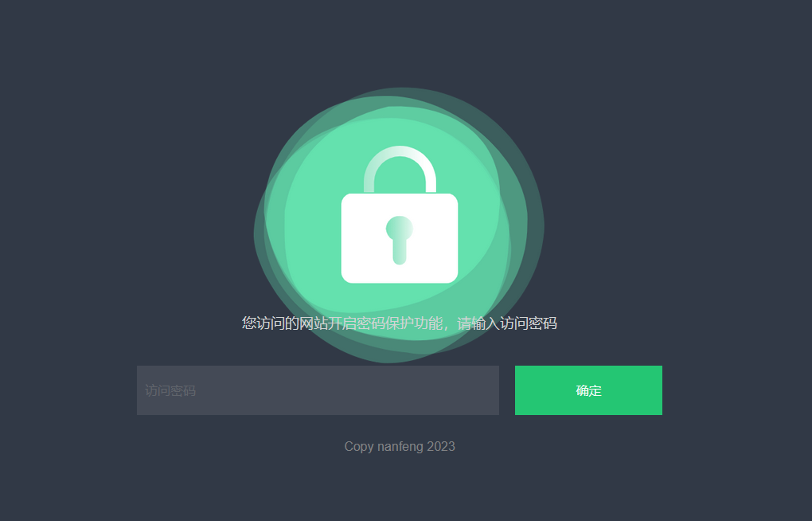
Task: Click the 开启密码保护功能 phrase in the message
Action: [386, 323]
